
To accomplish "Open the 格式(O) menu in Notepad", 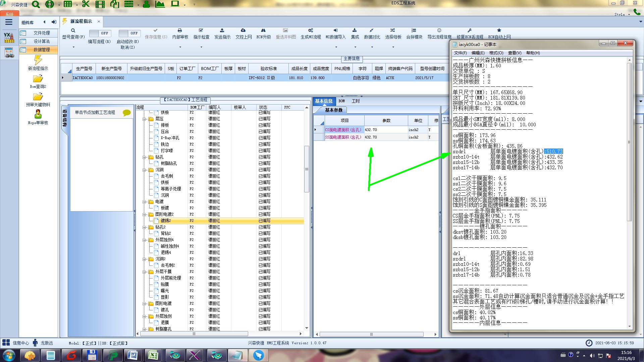I will coord(496,53).
